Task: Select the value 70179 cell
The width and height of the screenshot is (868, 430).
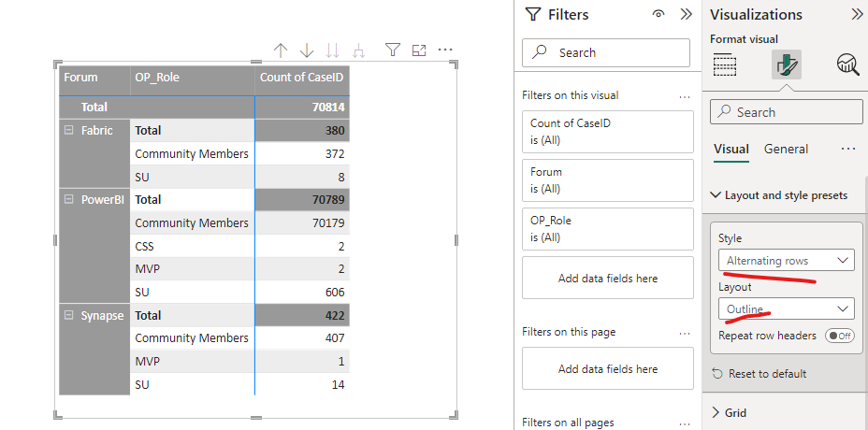Action: (x=328, y=223)
